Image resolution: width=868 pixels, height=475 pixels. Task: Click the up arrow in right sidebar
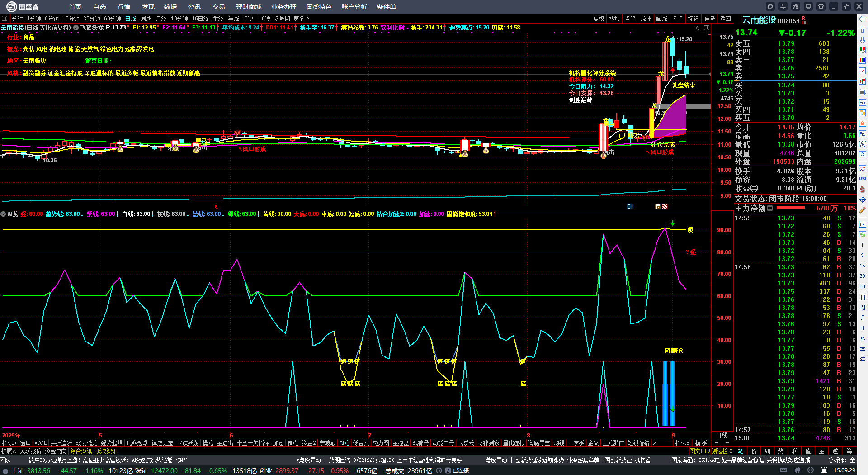[863, 29]
